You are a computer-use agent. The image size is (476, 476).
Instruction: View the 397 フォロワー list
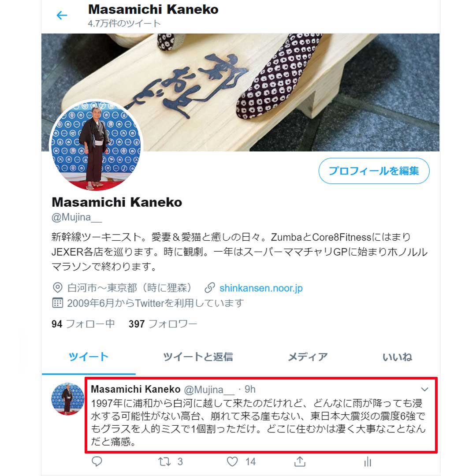(x=163, y=324)
